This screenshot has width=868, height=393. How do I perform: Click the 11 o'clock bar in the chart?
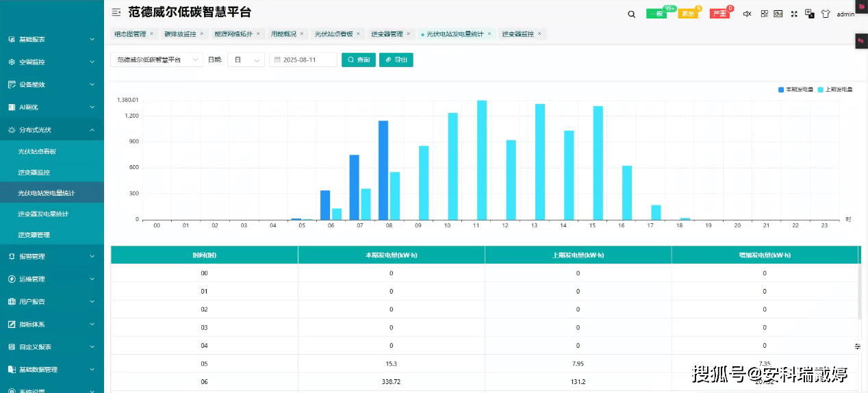[x=482, y=160]
